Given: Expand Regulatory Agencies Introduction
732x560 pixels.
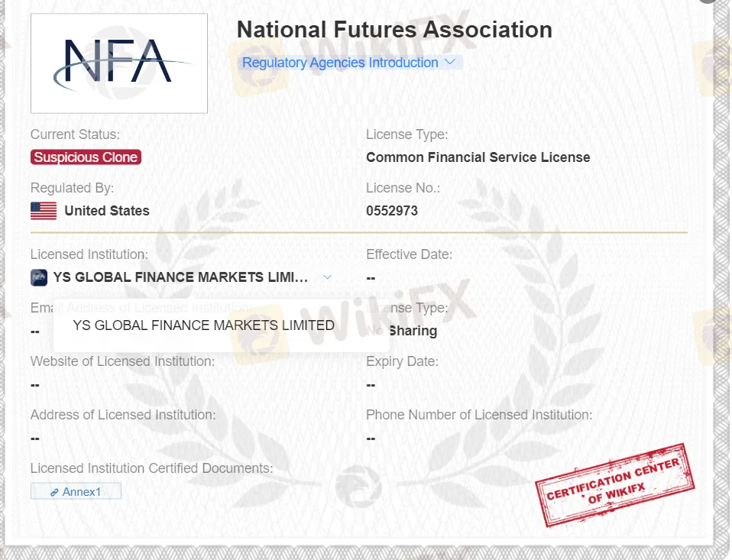Looking at the screenshot, I should [350, 63].
